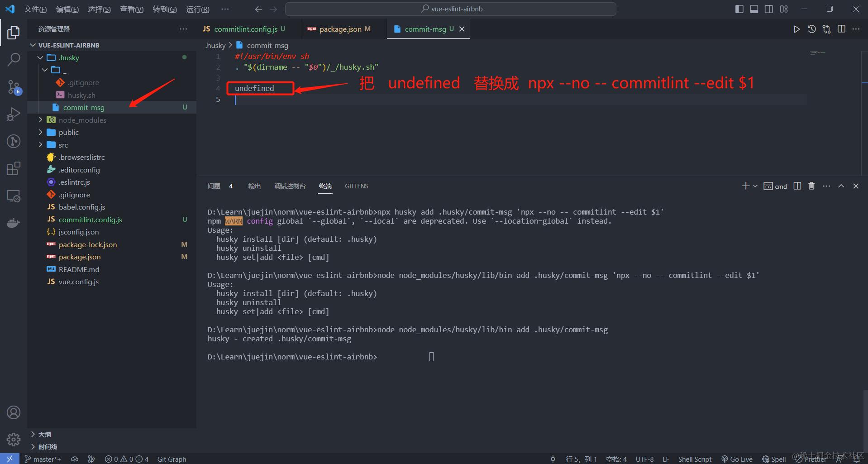868x464 pixels.
Task: Open the Docker view
Action: coord(14,223)
